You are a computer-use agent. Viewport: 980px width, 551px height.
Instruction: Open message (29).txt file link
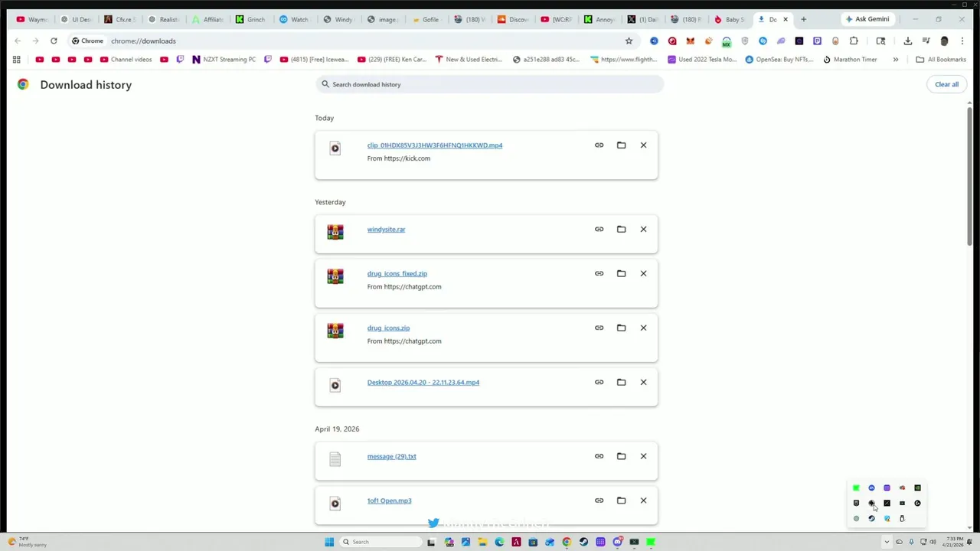click(x=391, y=456)
